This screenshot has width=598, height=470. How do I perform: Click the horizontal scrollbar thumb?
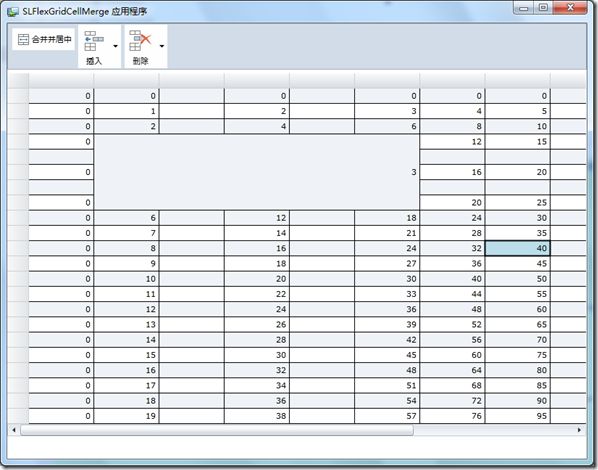(217, 430)
